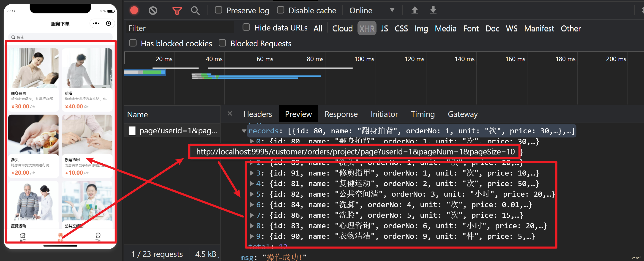The width and height of the screenshot is (644, 261).
Task: Check Has blocked cookies
Action: [133, 43]
